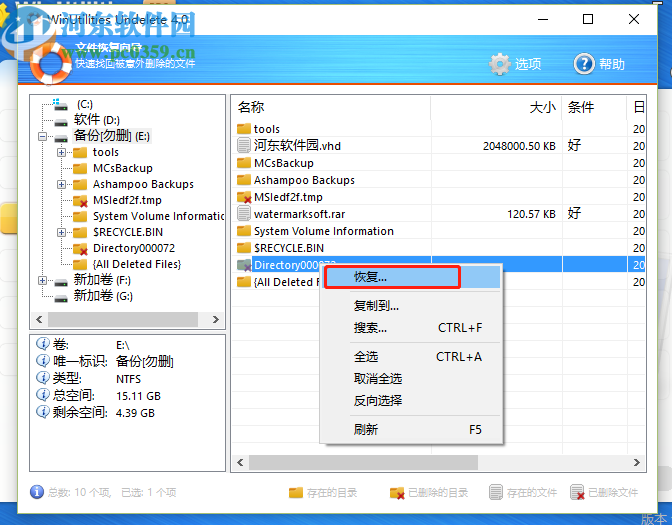Minimize the WinUtilities Undelete window
Image resolution: width=672 pixels, height=525 pixels.
pos(543,19)
